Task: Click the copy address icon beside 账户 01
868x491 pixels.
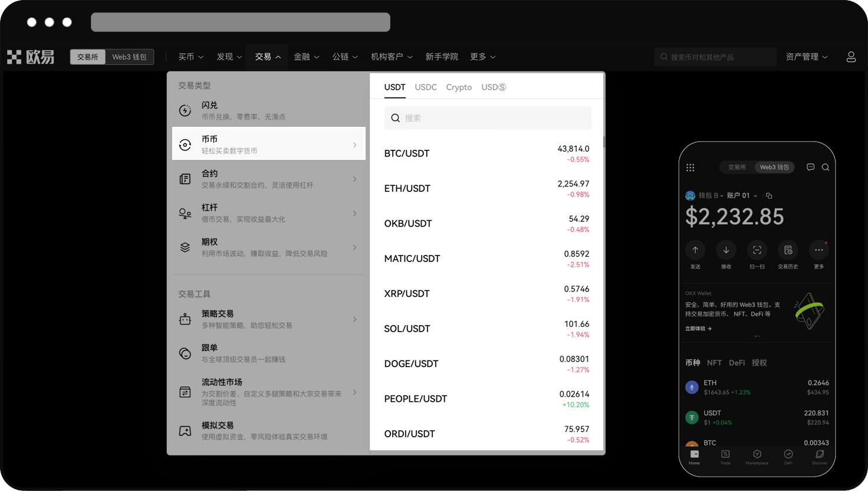Action: click(x=769, y=195)
